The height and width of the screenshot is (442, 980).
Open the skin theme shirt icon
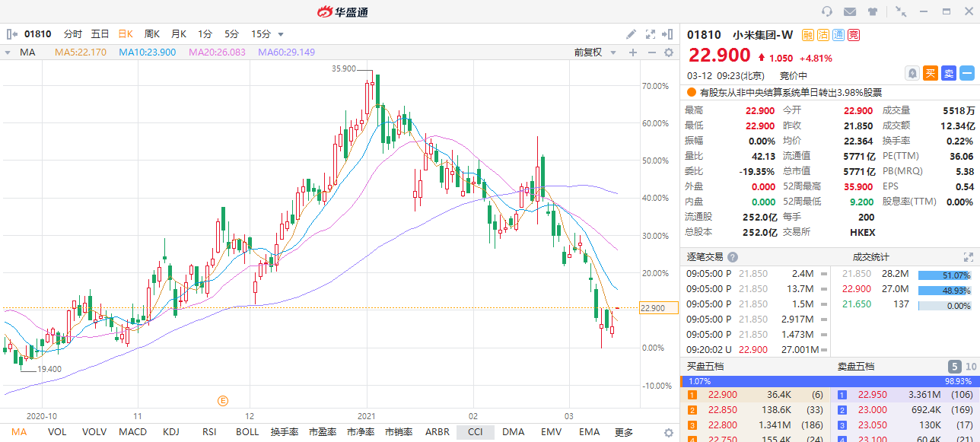pos(872,11)
